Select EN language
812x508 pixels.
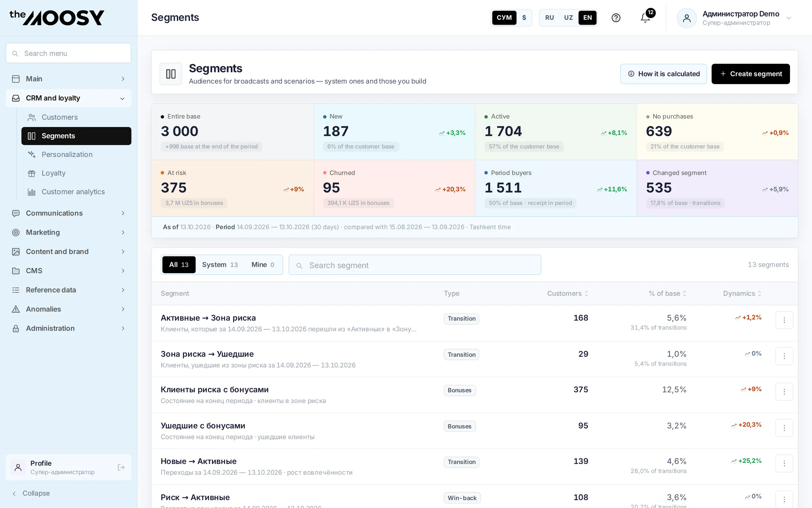(x=588, y=18)
